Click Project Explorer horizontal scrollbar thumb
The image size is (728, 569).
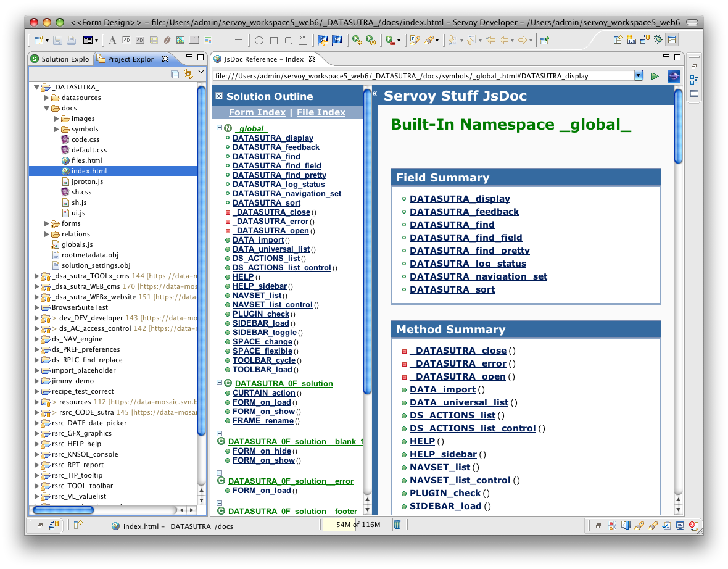tap(63, 510)
